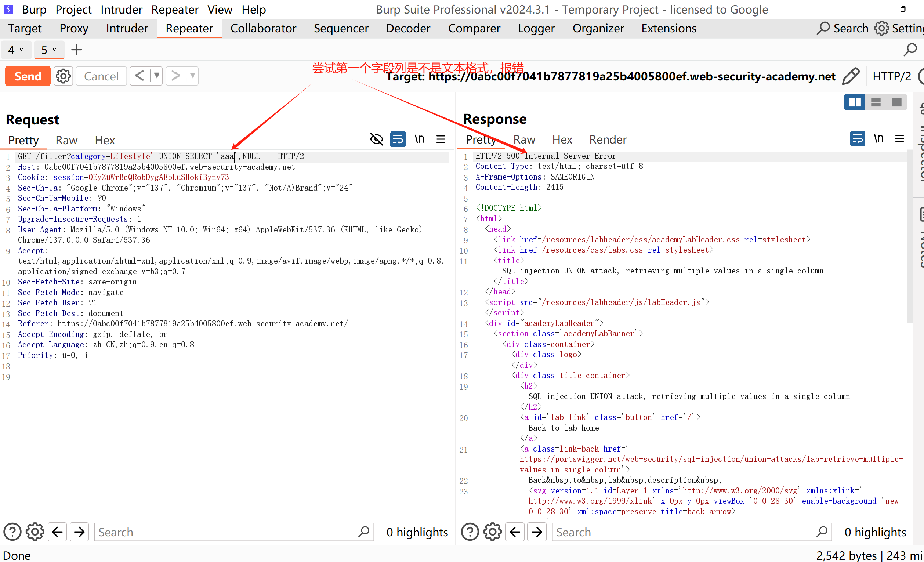Toggle non-printable \n characters in response
Viewport: 924px width, 562px height.
(x=878, y=139)
